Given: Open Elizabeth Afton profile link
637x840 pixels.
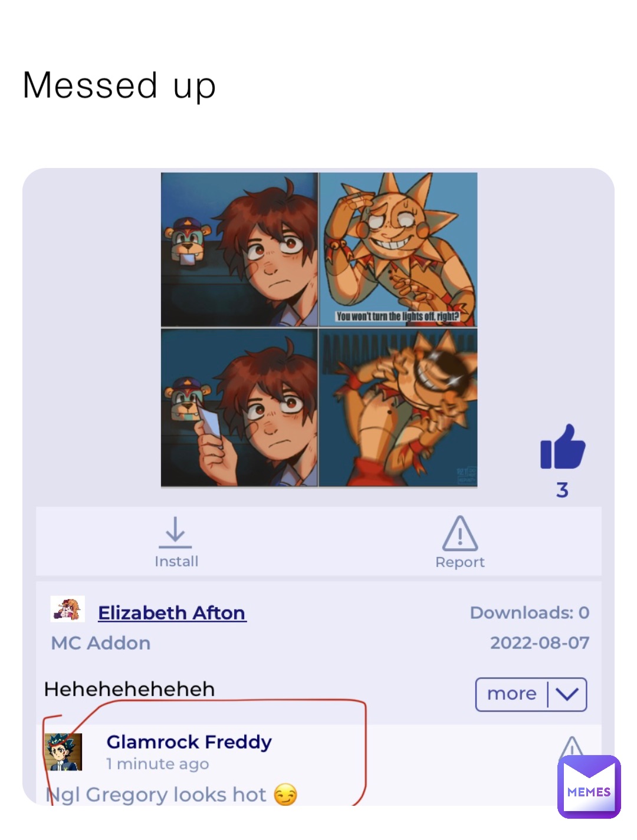Looking at the screenshot, I should [172, 612].
